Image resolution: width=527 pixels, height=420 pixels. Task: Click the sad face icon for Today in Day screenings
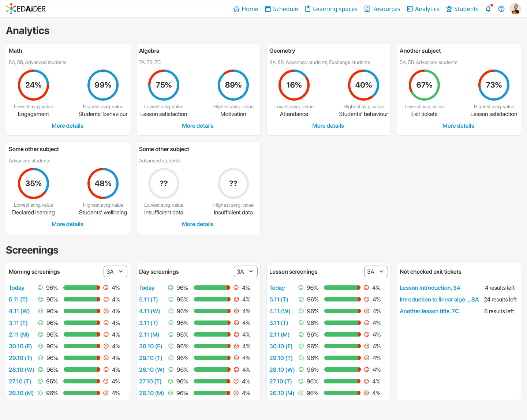[236, 288]
